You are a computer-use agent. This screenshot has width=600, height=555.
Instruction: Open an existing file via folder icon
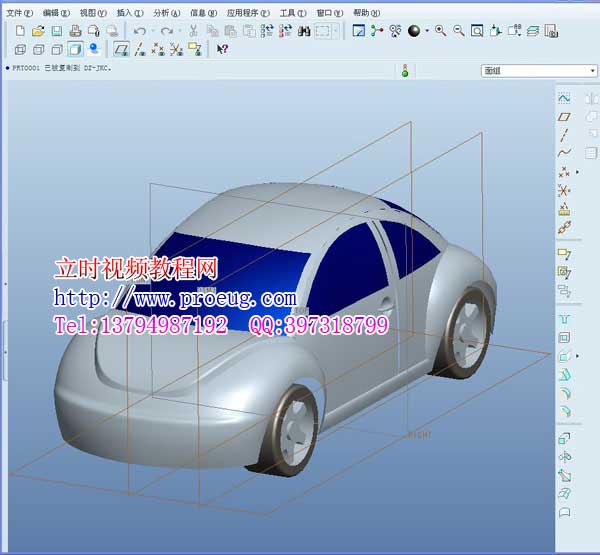coord(38,31)
